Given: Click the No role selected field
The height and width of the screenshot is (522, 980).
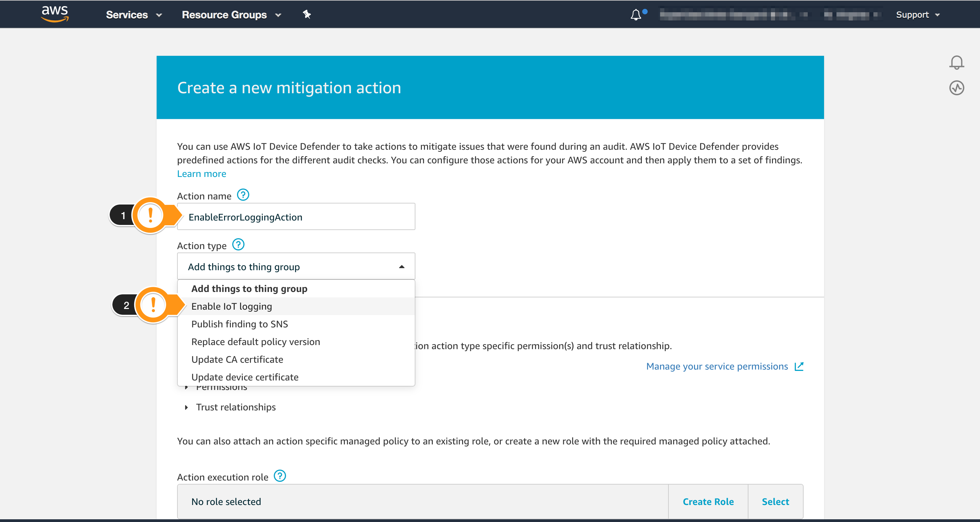Looking at the screenshot, I should point(423,502).
